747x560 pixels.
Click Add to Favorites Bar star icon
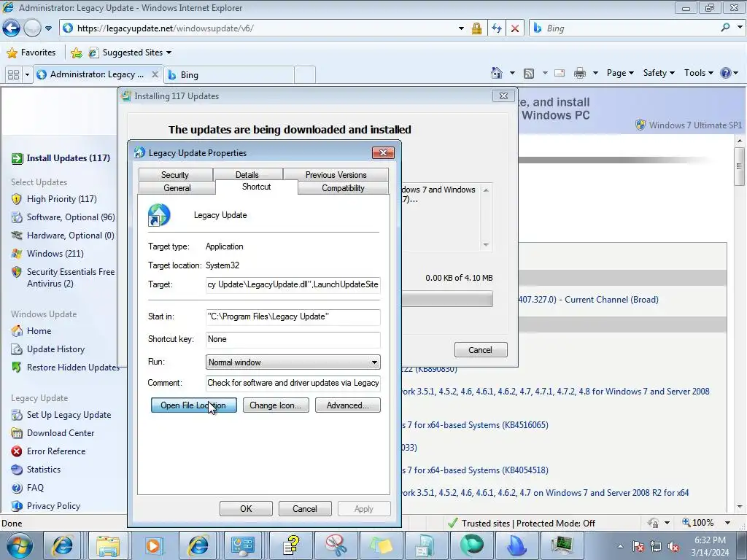tap(76, 52)
